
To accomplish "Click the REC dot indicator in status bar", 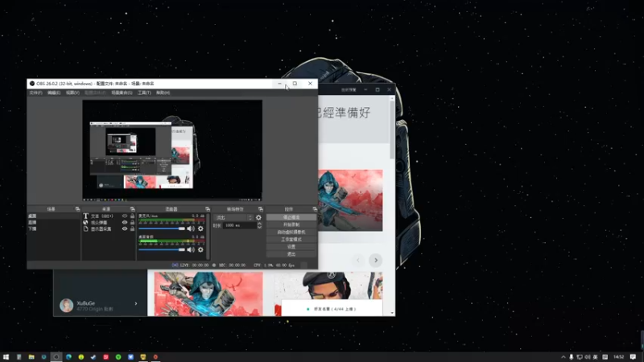I will pyautogui.click(x=214, y=265).
